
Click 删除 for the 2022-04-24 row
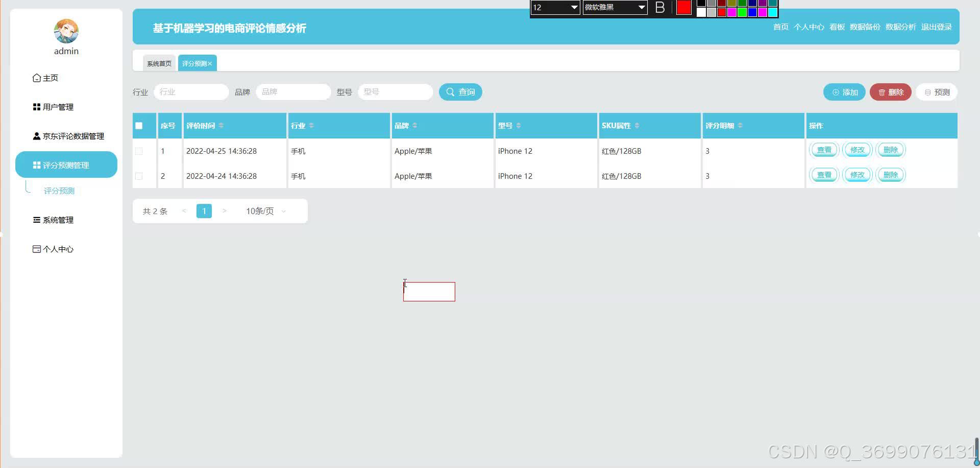(891, 175)
